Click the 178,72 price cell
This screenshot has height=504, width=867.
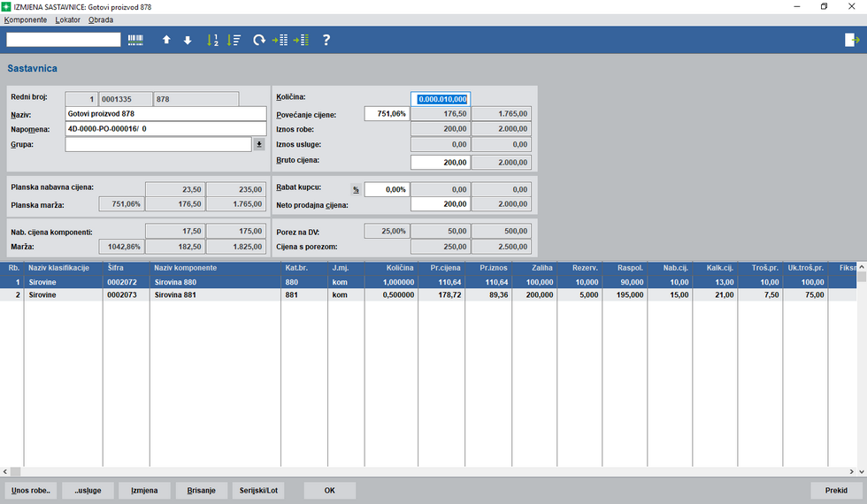tap(441, 295)
